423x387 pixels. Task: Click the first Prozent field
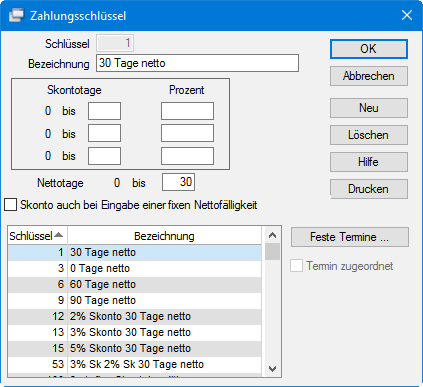click(x=187, y=111)
